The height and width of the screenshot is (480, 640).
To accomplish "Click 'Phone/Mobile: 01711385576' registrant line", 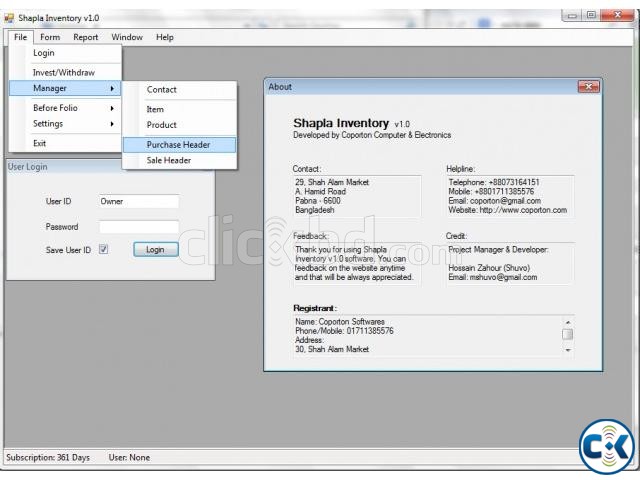I will (x=344, y=331).
